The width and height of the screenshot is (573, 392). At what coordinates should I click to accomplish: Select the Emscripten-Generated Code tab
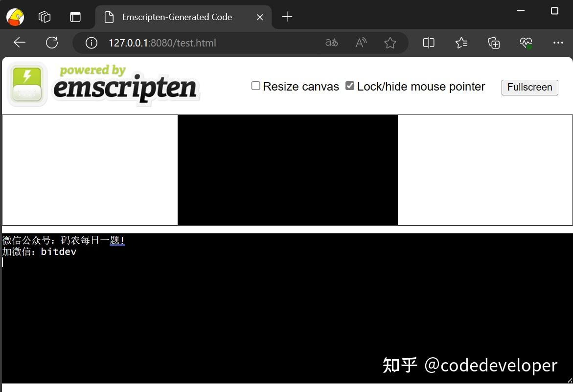tap(183, 17)
